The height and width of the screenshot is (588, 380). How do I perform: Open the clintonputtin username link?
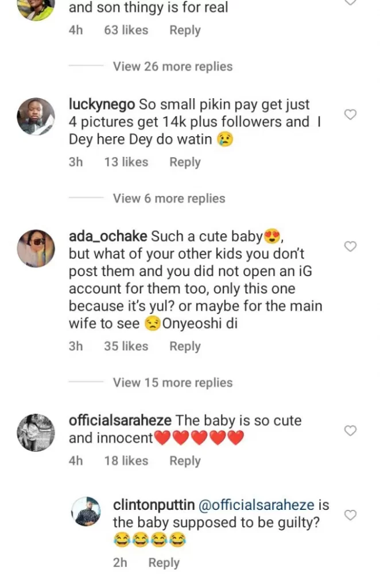pyautogui.click(x=154, y=506)
